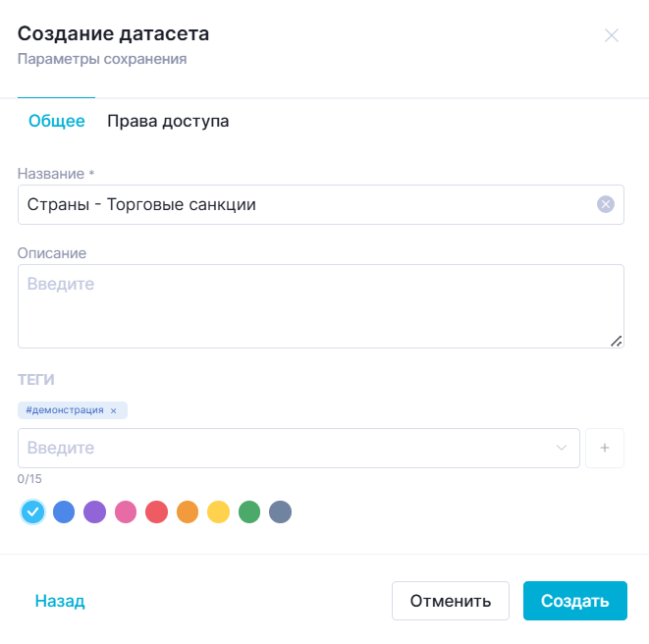This screenshot has height=644, width=649.
Task: Close the Создание датасета dialog
Action: pos(612,36)
